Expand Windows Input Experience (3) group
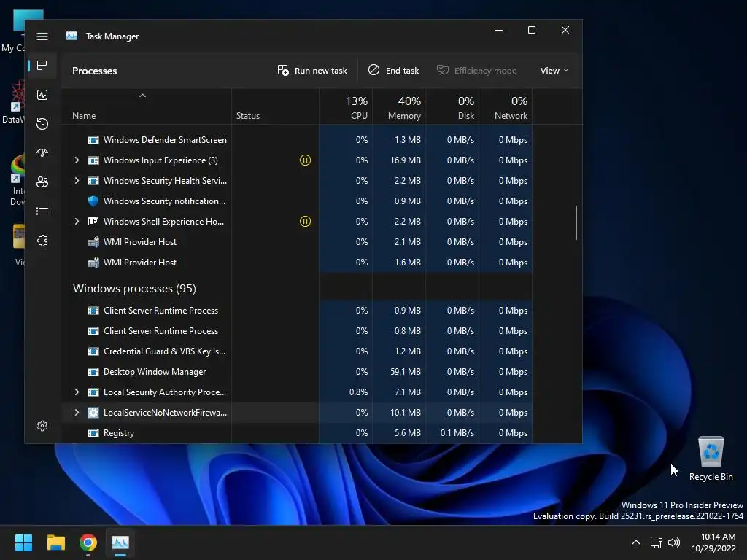 77,160
